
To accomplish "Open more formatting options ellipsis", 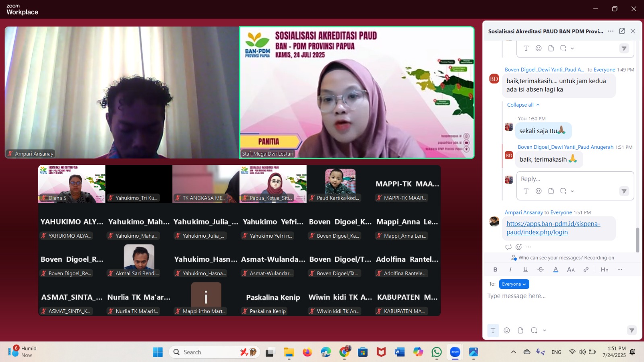I will pyautogui.click(x=620, y=269).
